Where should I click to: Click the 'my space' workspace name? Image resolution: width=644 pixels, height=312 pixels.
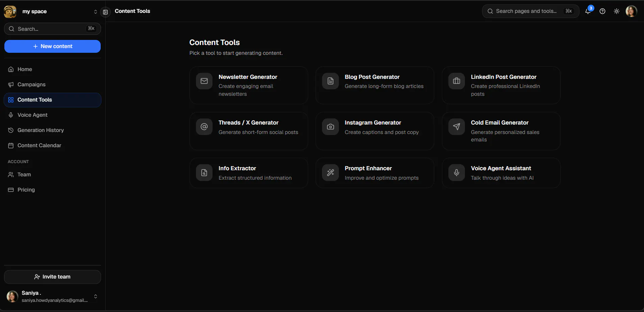point(34,12)
